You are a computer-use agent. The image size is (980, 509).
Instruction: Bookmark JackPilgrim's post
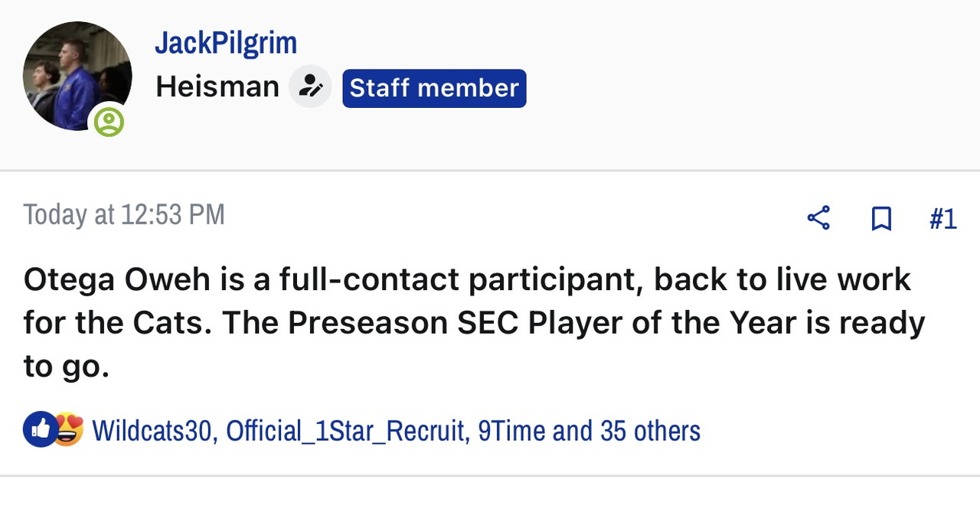coord(881,219)
